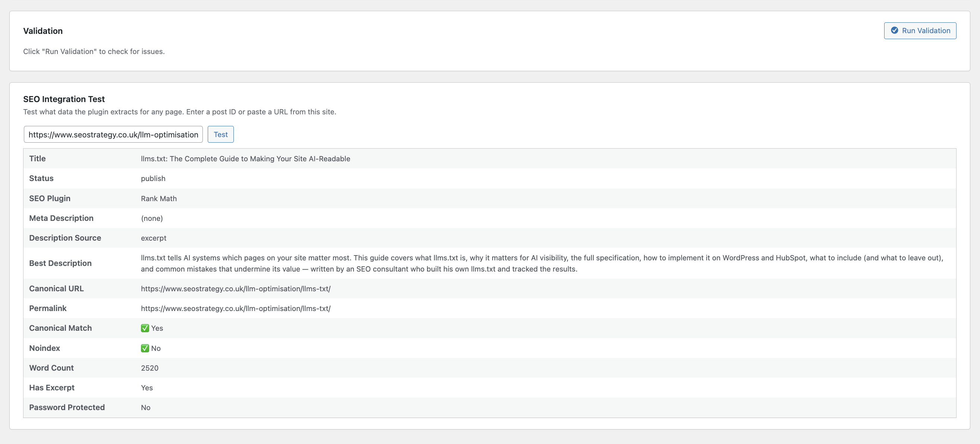Click the Meta Description (none) value
The width and height of the screenshot is (980, 444).
[x=152, y=218]
